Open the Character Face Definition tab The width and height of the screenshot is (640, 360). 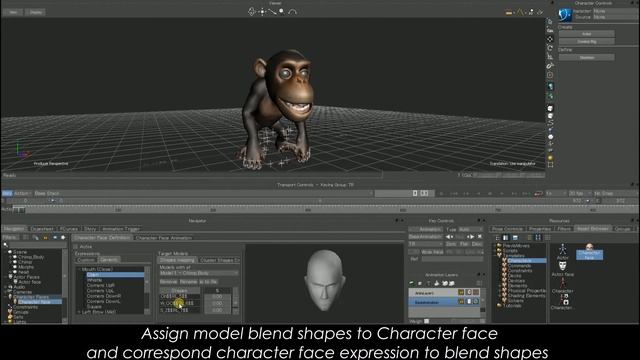(x=102, y=238)
